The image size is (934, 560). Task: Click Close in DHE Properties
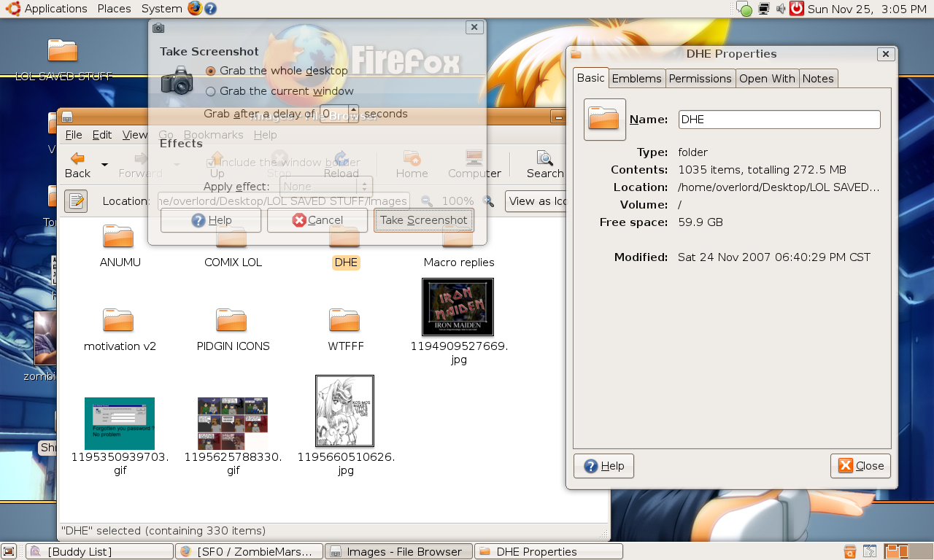(861, 466)
